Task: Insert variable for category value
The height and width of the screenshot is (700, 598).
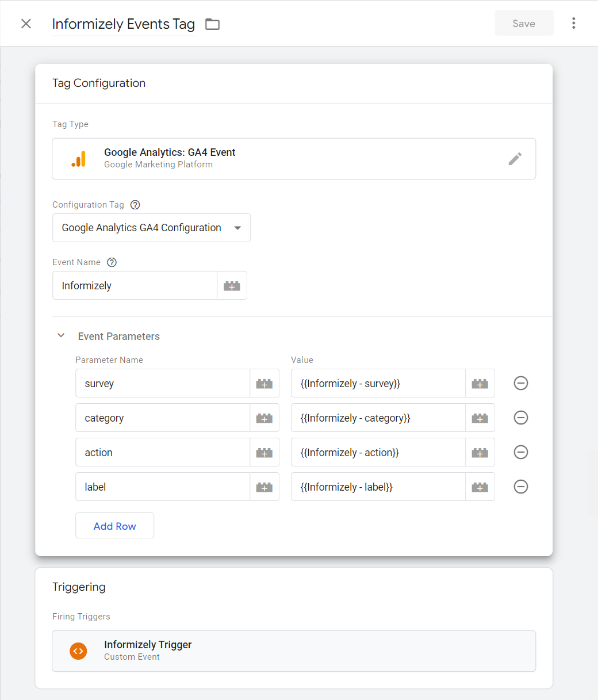Action: [x=480, y=418]
